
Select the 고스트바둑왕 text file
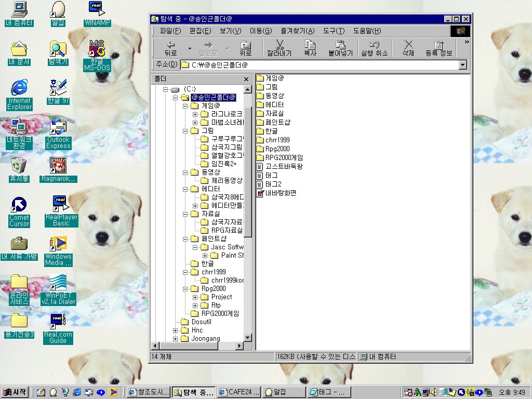(280, 166)
